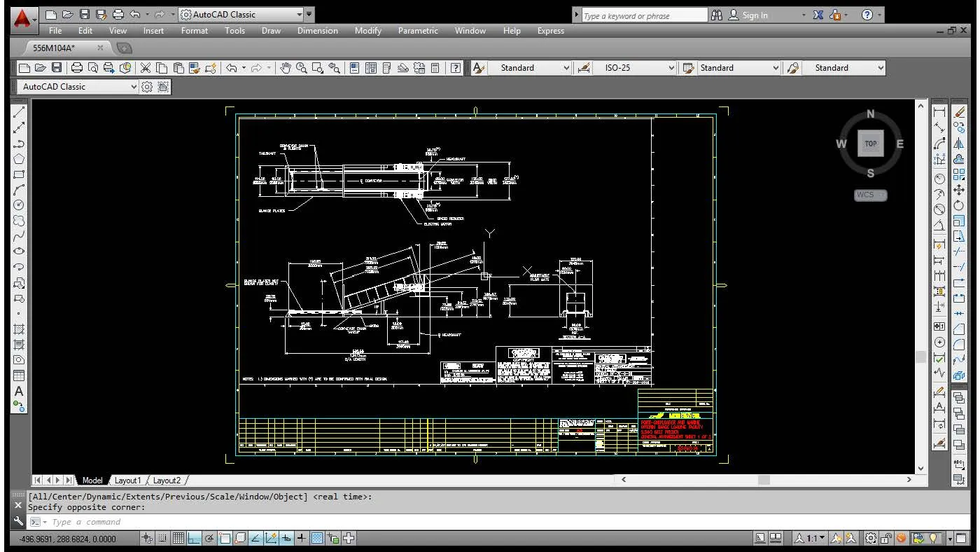This screenshot has width=980, height=552.
Task: Click the keyword or phrase search field
Action: pyautogui.click(x=645, y=15)
